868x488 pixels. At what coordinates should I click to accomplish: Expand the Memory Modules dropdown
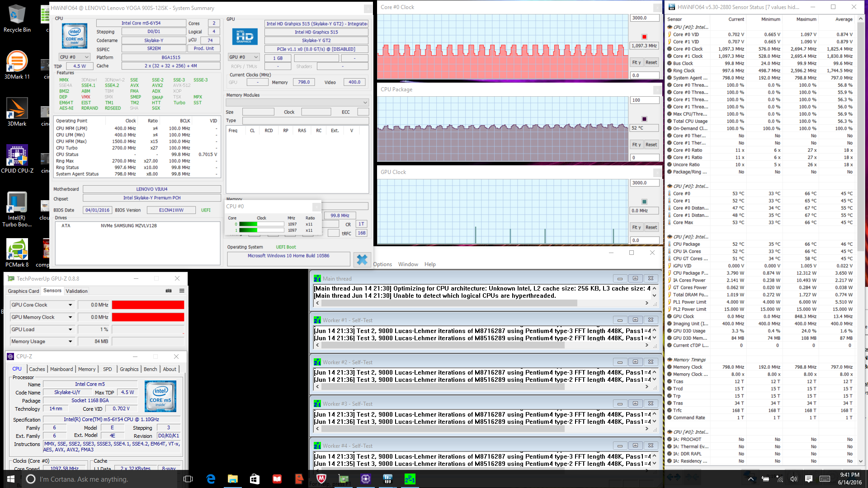point(297,103)
